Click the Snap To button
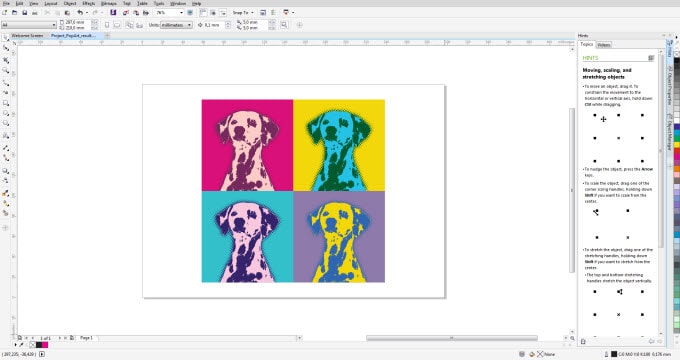 click(243, 13)
